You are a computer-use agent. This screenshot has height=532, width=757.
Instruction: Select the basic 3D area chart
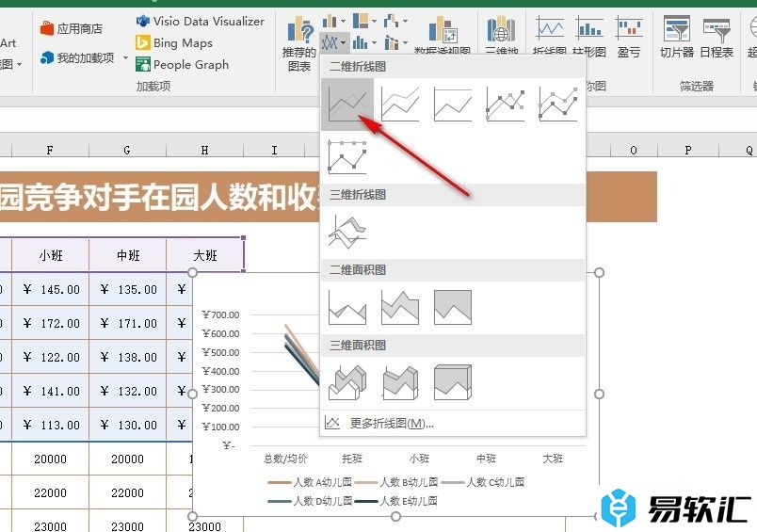pos(347,382)
